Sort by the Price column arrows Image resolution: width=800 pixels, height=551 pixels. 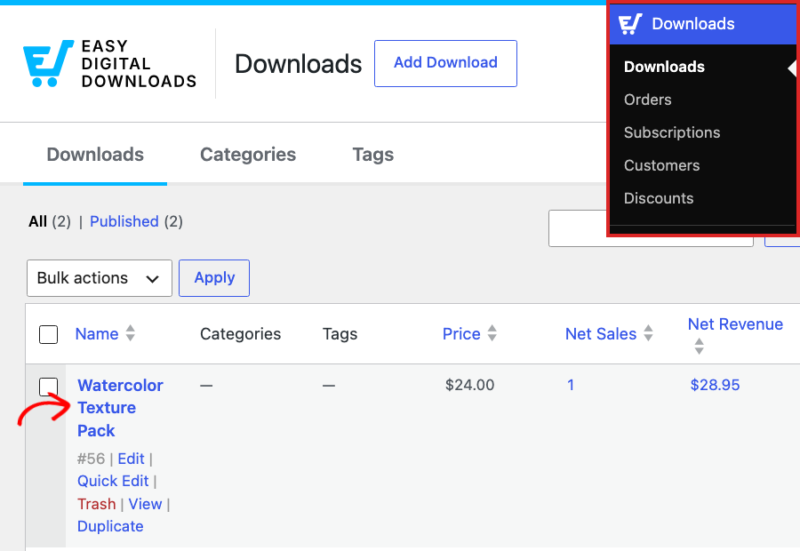(x=492, y=333)
